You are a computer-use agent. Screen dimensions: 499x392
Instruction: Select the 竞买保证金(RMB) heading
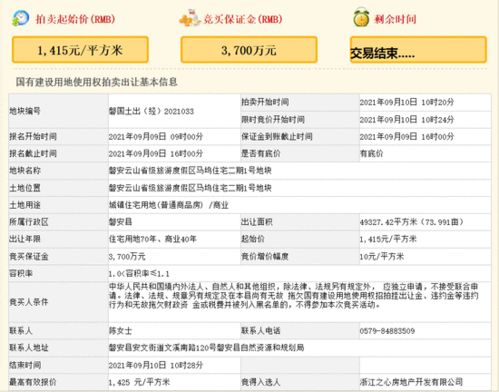[x=243, y=19]
